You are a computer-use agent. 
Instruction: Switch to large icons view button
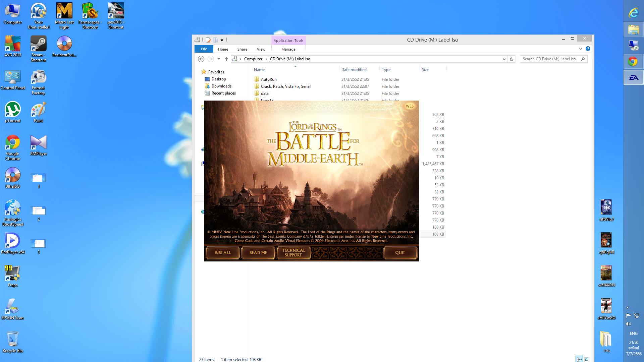point(587,359)
